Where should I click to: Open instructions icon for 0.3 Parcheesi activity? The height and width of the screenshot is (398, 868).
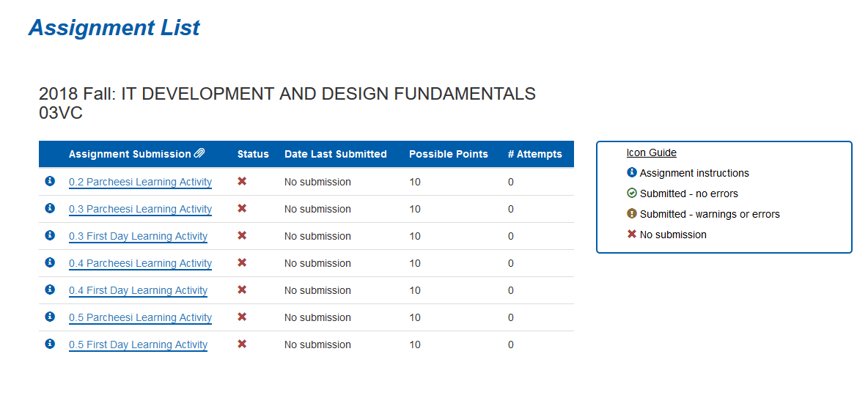coord(50,208)
